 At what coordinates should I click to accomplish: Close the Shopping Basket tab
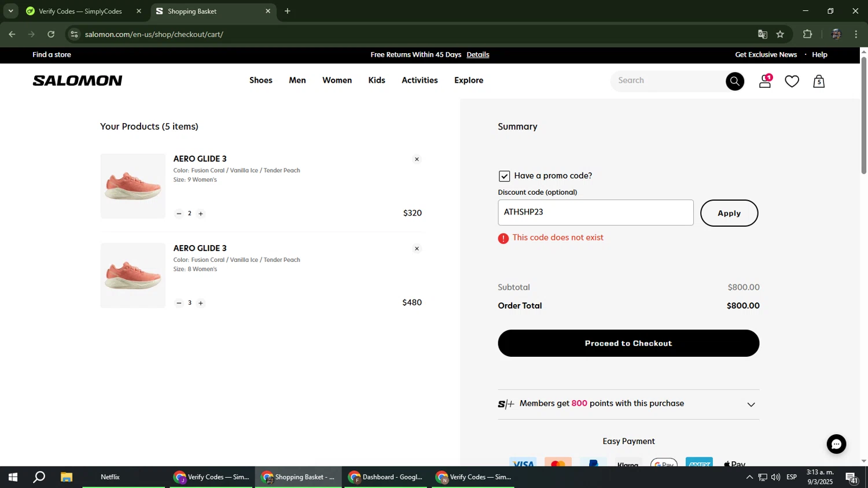pyautogui.click(x=268, y=11)
